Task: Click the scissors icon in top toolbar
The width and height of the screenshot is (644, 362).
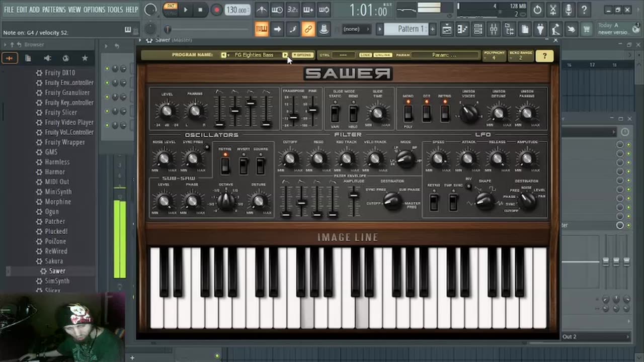Action: click(x=553, y=10)
